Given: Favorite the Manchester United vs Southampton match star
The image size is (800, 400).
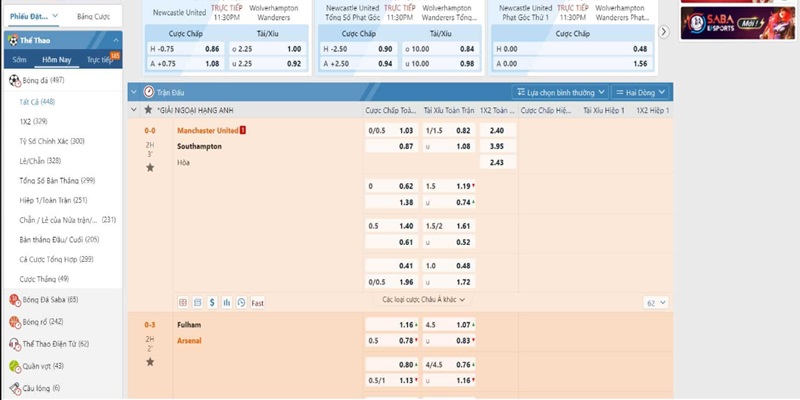Looking at the screenshot, I should [x=150, y=167].
